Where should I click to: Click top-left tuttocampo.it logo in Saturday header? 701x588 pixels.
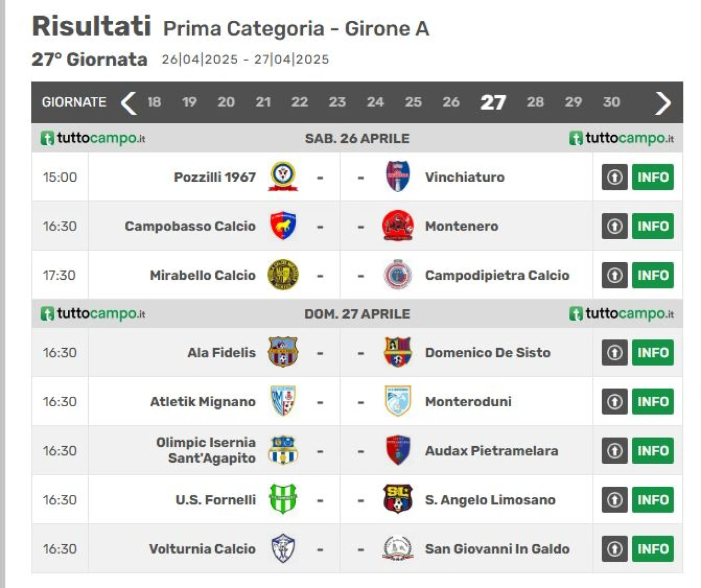coord(93,138)
